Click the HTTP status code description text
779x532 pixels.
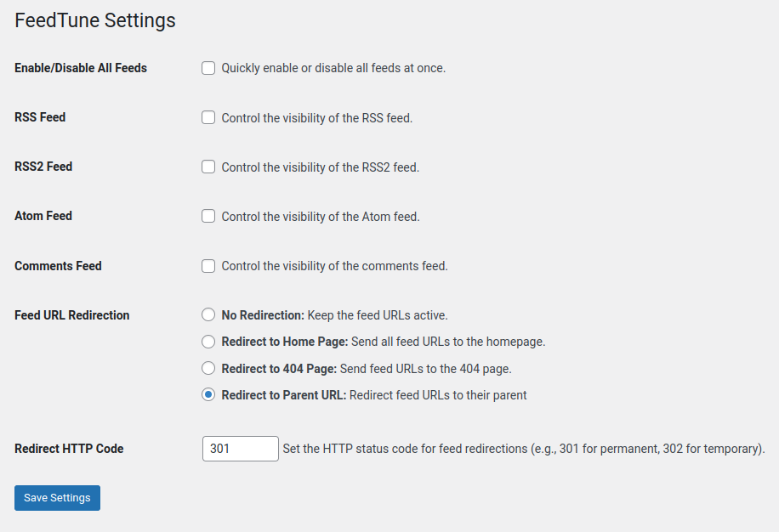(x=524, y=449)
